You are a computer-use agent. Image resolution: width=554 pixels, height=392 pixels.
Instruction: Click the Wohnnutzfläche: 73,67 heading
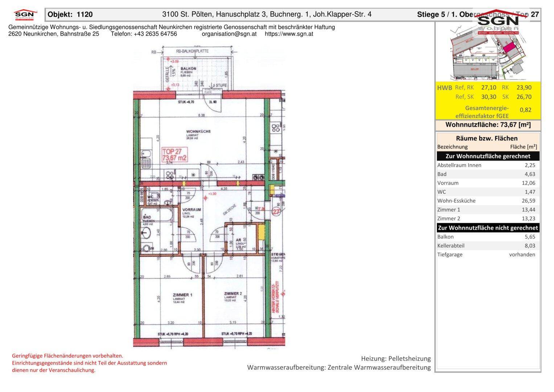488,125
